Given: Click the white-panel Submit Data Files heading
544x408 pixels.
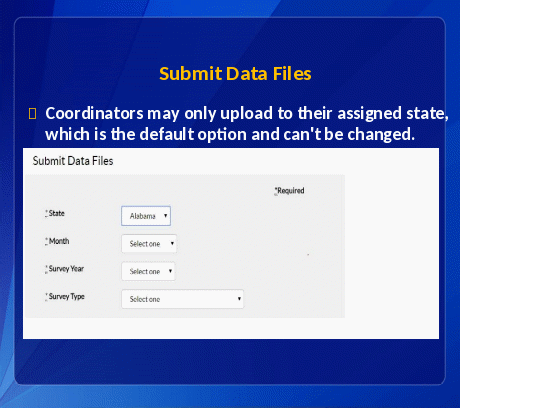Looking at the screenshot, I should [73, 161].
